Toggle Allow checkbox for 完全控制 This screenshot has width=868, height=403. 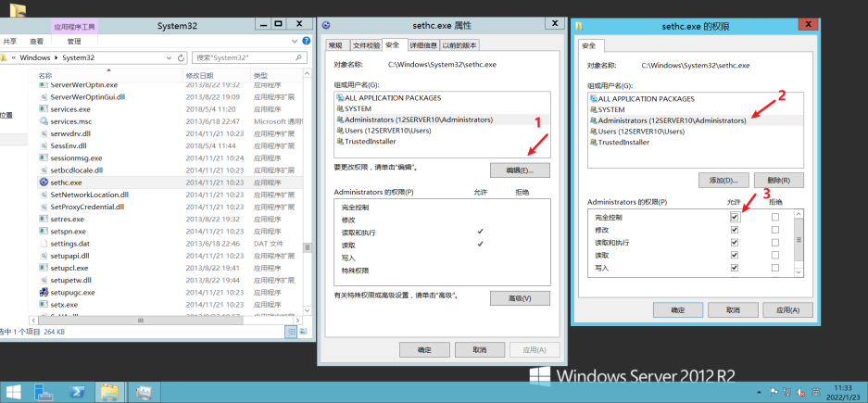point(735,217)
